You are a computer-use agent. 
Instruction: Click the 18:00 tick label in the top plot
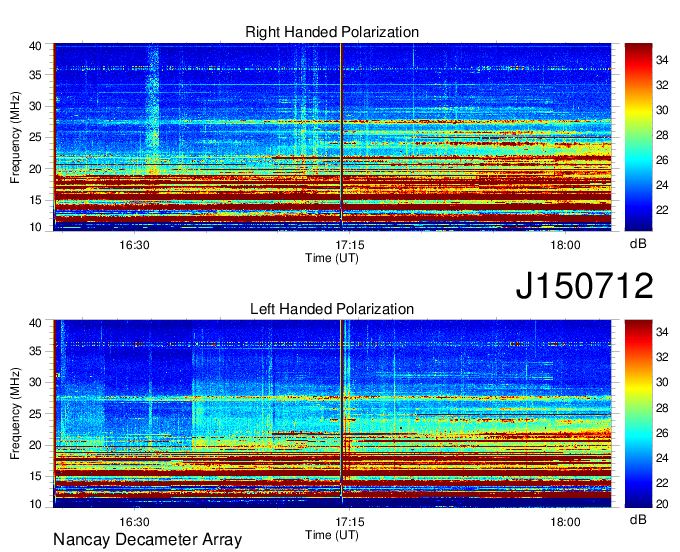(565, 245)
